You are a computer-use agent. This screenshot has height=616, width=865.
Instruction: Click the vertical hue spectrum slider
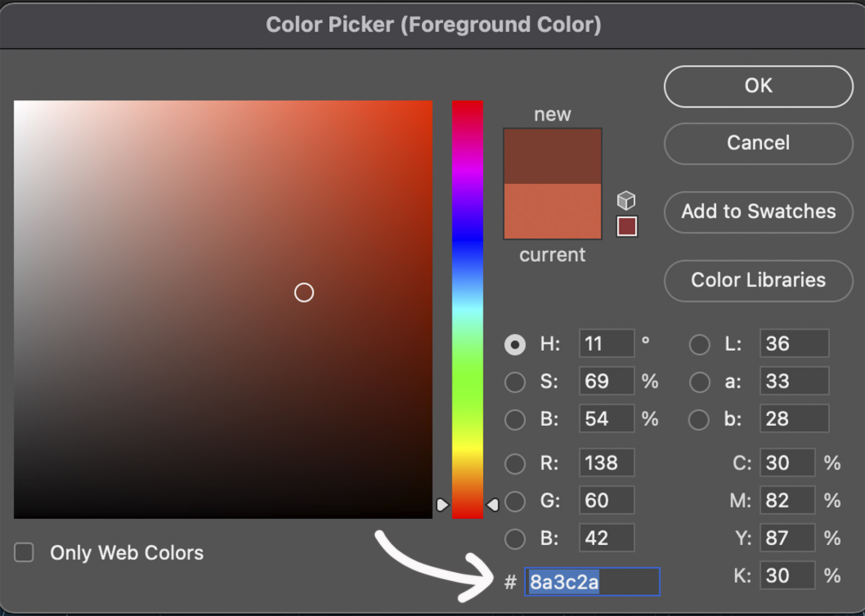tap(467, 308)
